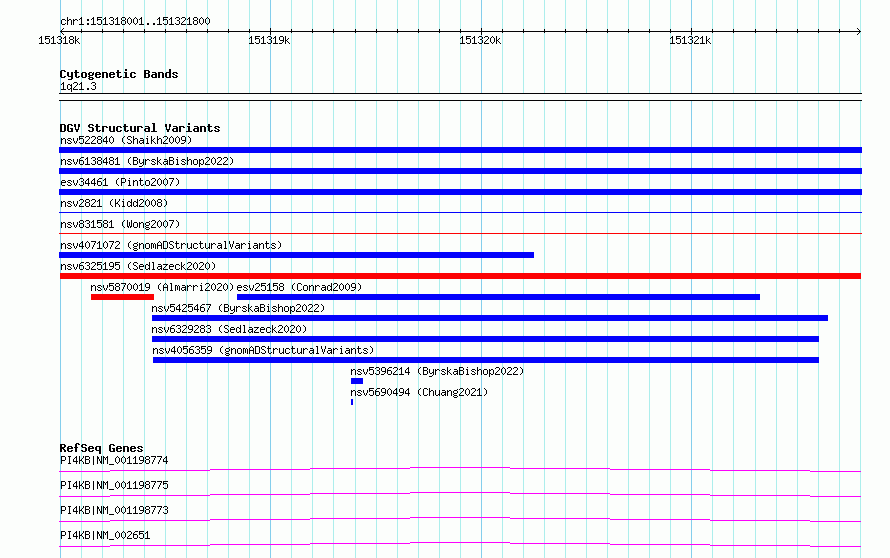Click the 151320k ruler label
The height and width of the screenshot is (558, 890).
pos(480,40)
